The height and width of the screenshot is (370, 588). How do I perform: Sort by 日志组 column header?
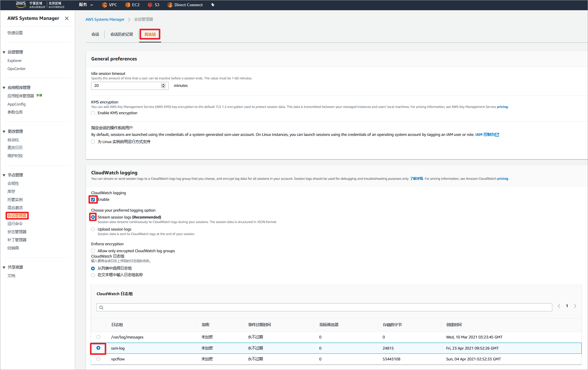(x=117, y=325)
